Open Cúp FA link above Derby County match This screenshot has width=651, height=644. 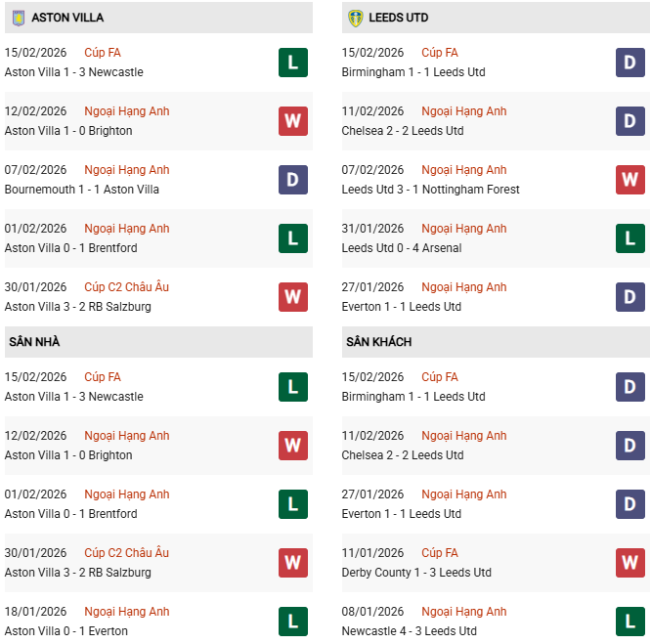(439, 553)
